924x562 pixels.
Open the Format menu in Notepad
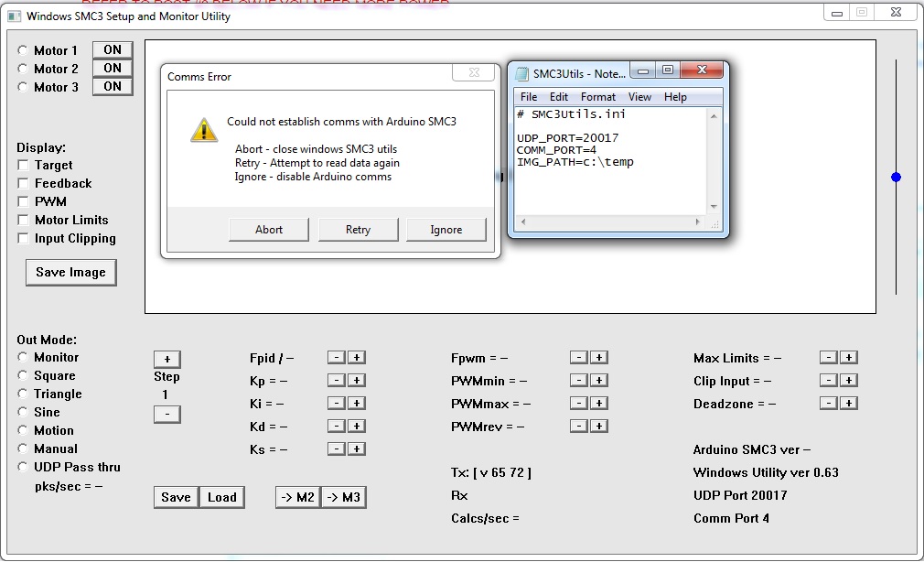pos(597,97)
